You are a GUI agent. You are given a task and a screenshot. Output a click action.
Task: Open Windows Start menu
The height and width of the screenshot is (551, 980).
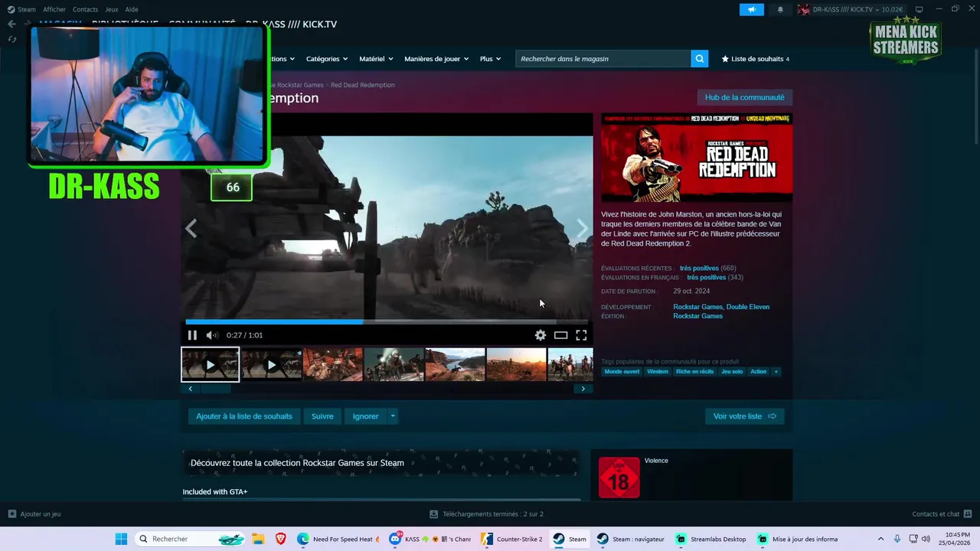[121, 539]
